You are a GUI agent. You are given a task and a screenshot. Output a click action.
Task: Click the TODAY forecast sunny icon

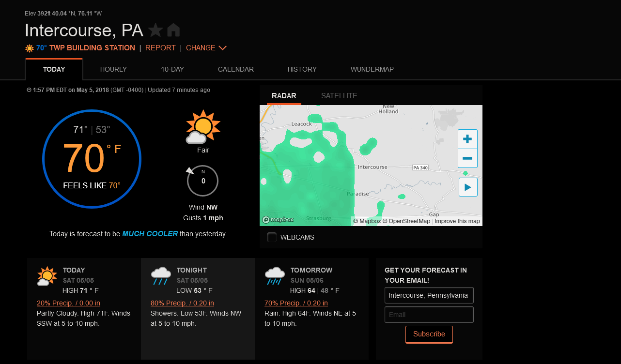tap(47, 276)
